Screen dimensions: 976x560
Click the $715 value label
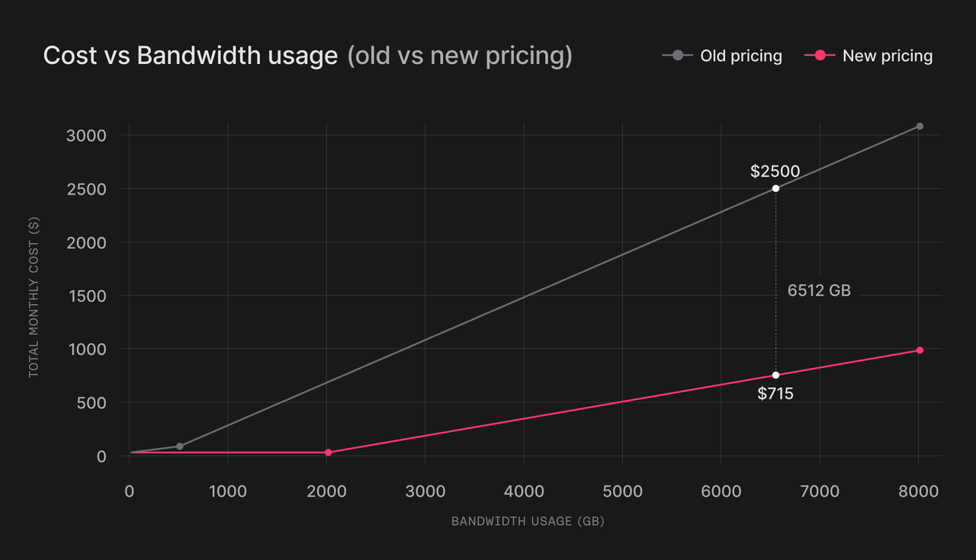coord(775,394)
